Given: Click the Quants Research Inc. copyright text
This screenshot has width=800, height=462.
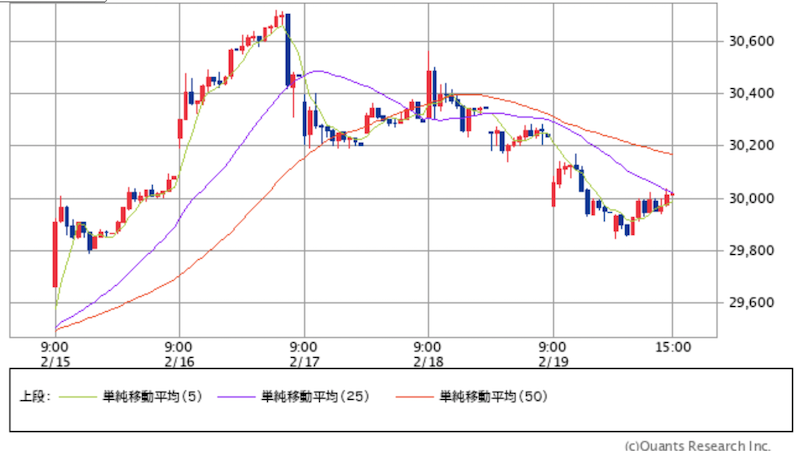Looking at the screenshot, I should (697, 446).
